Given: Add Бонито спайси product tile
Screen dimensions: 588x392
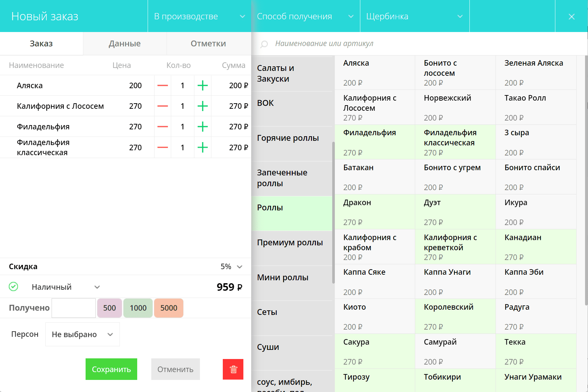Looking at the screenshot, I should (536, 177).
